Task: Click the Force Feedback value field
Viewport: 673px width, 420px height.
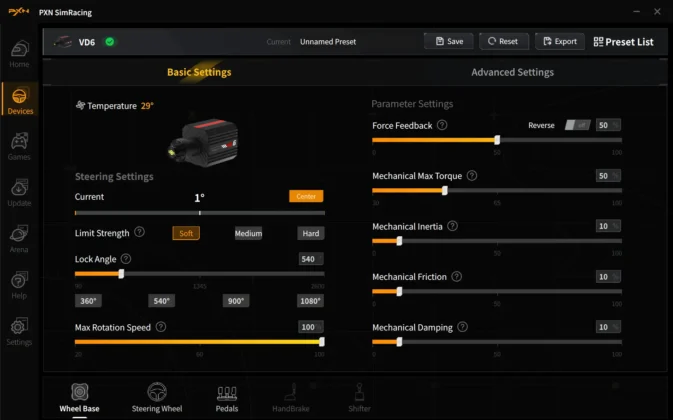Action: click(608, 125)
